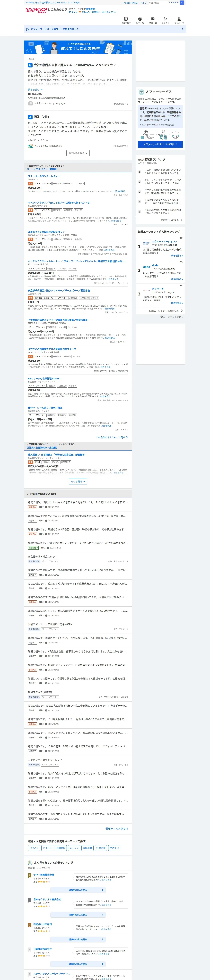
Task: Open ranking question クレームきそうで怖いです
Action: pos(163,181)
